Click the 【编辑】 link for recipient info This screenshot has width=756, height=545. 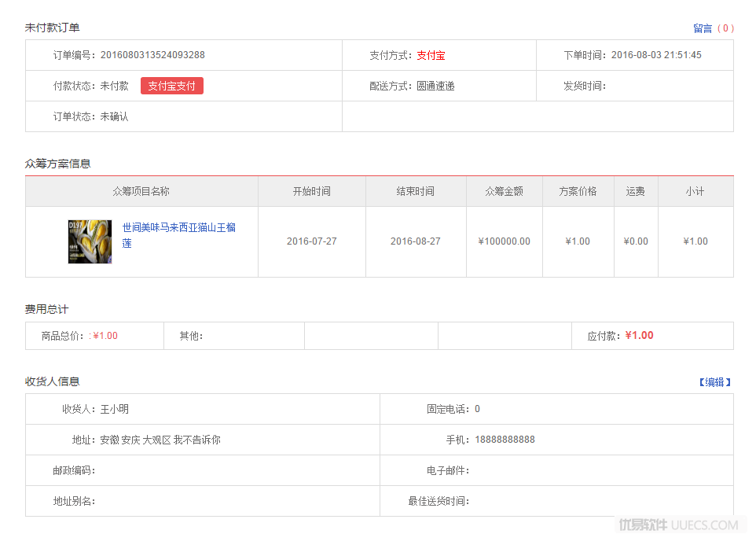[x=715, y=382]
